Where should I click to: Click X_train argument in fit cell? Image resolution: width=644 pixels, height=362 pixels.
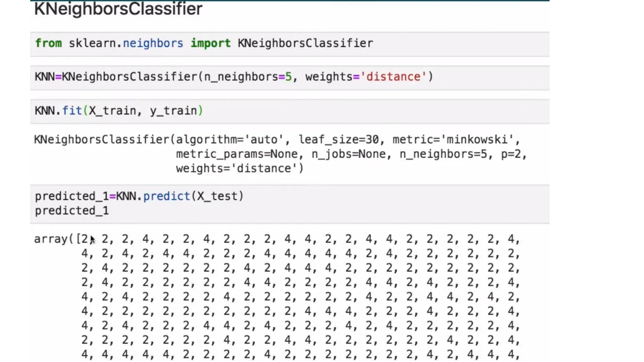(112, 111)
